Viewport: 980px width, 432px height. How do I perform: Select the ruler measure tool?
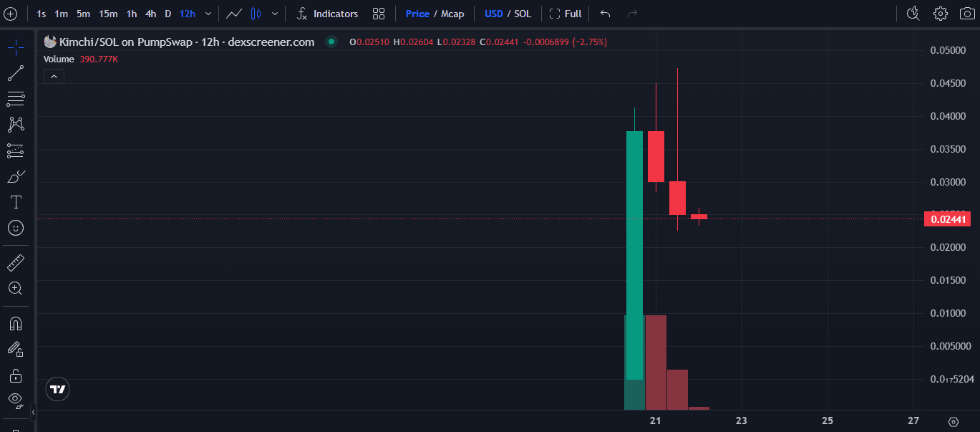point(16,263)
